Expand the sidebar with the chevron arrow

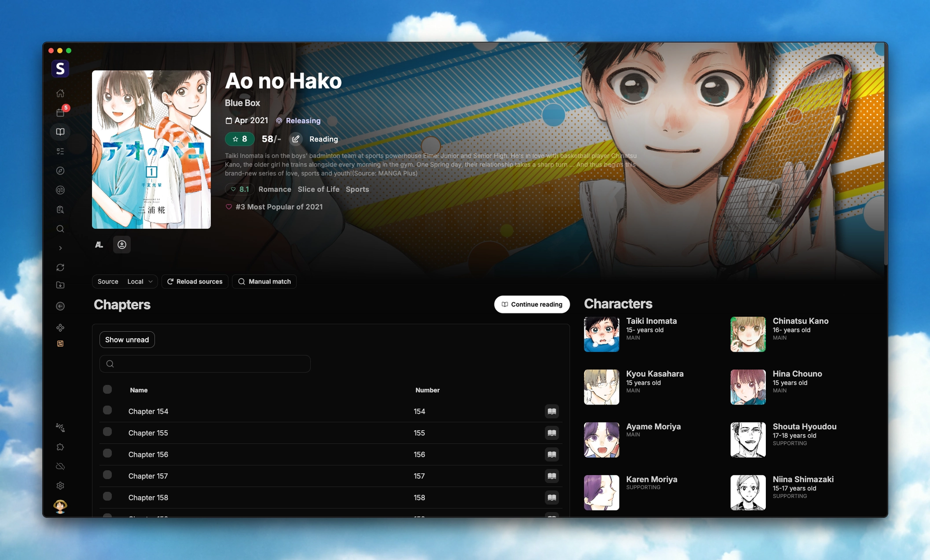tap(60, 248)
